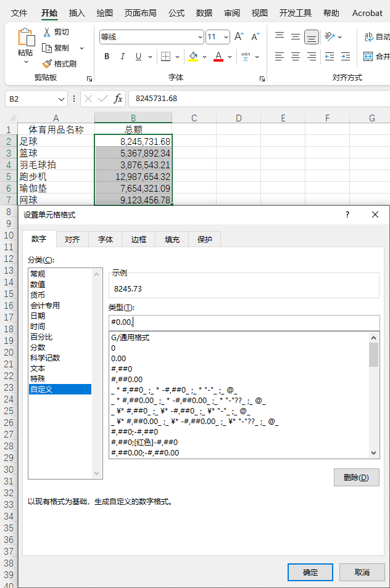Open font group dialog launcher
The height and width of the screenshot is (588, 390).
click(262, 79)
